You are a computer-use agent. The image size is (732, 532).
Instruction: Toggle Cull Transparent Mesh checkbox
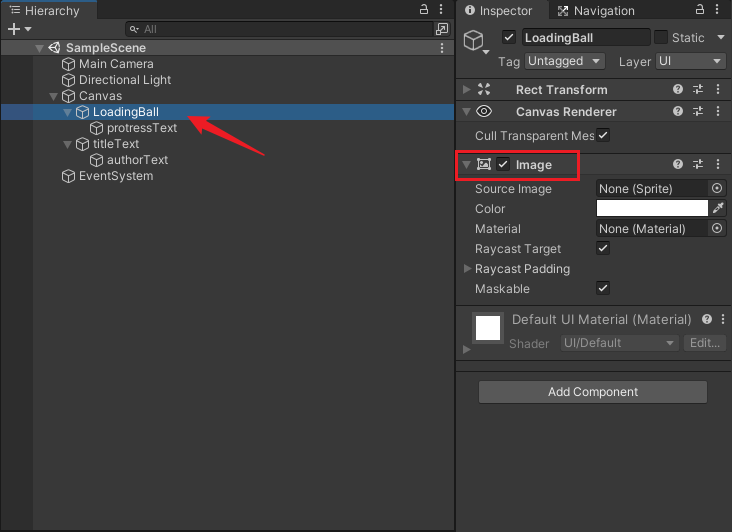click(603, 135)
